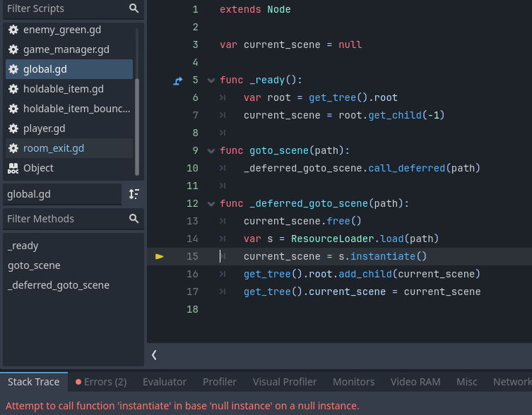Click the script list vertical scrollbar

pos(137,127)
